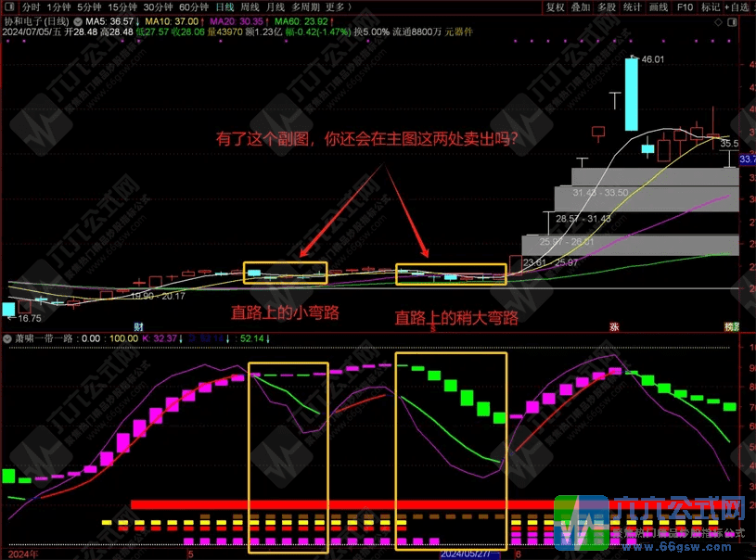Select the 2024/05/27 date marker
Image resolution: width=756 pixels, height=560 pixels.
[x=470, y=553]
